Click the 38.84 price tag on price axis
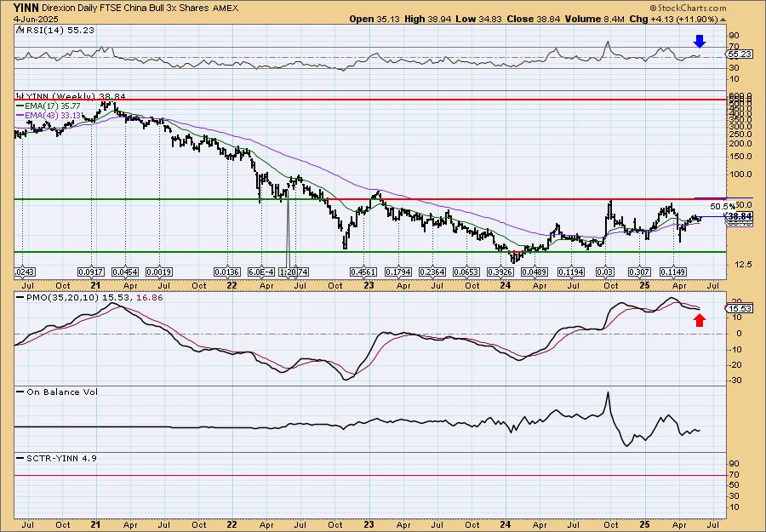This screenshot has width=766, height=532. click(740, 216)
